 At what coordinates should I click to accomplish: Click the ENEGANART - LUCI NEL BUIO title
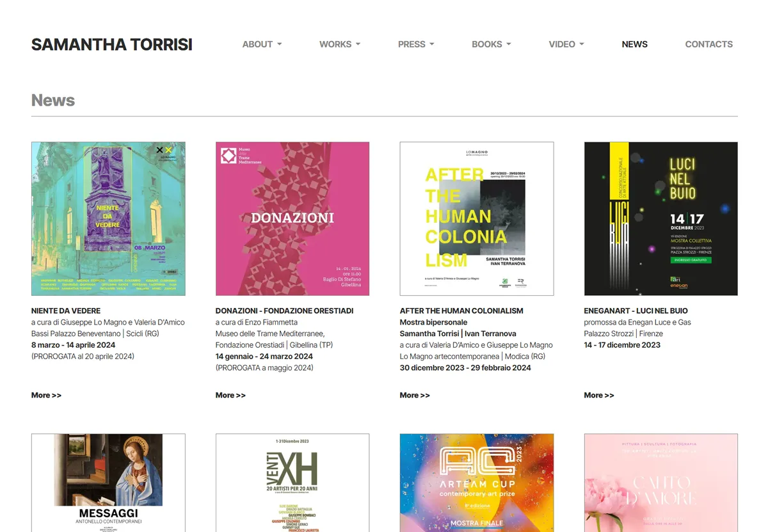(636, 310)
